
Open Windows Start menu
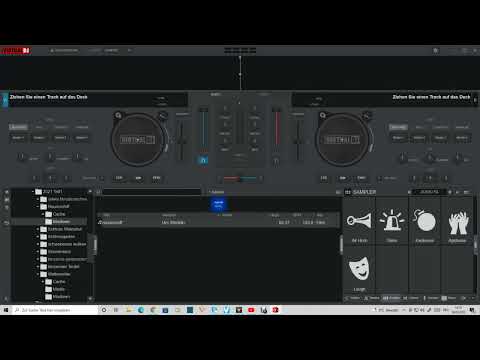(6, 310)
